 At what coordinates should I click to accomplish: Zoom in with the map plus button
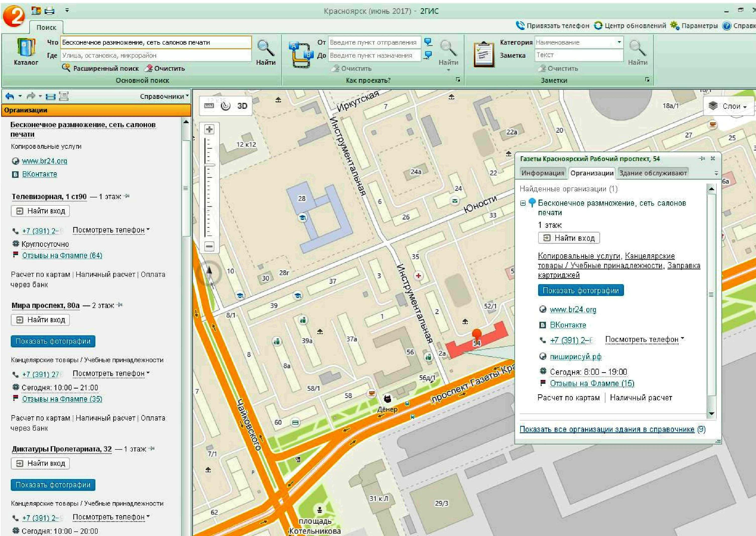pyautogui.click(x=209, y=129)
